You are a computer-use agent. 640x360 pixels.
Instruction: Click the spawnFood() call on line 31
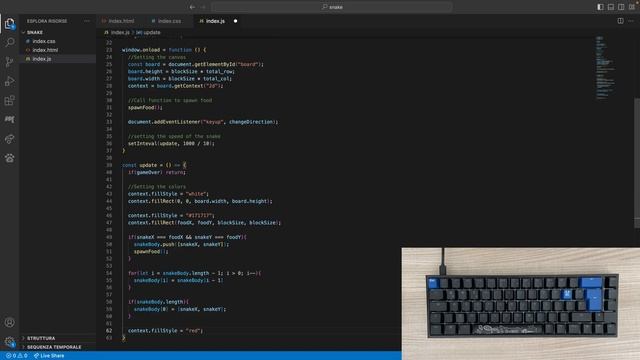tap(145, 108)
